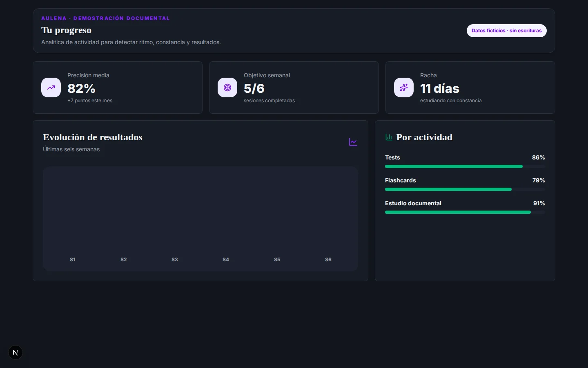The width and height of the screenshot is (588, 368).
Task: Click the '+7 puntos este mes' text
Action: 90,101
